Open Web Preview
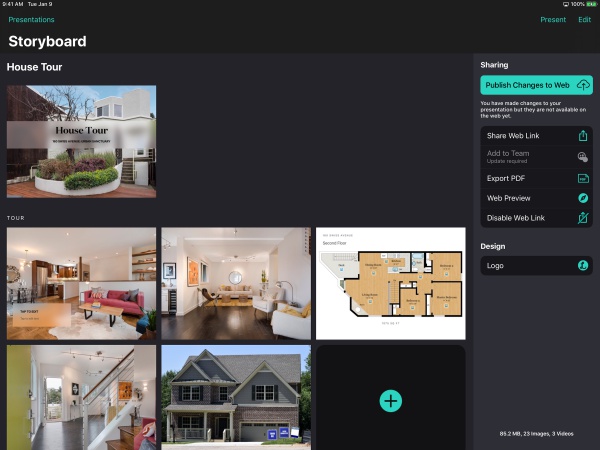Viewport: 600px width, 450px height. (x=536, y=198)
